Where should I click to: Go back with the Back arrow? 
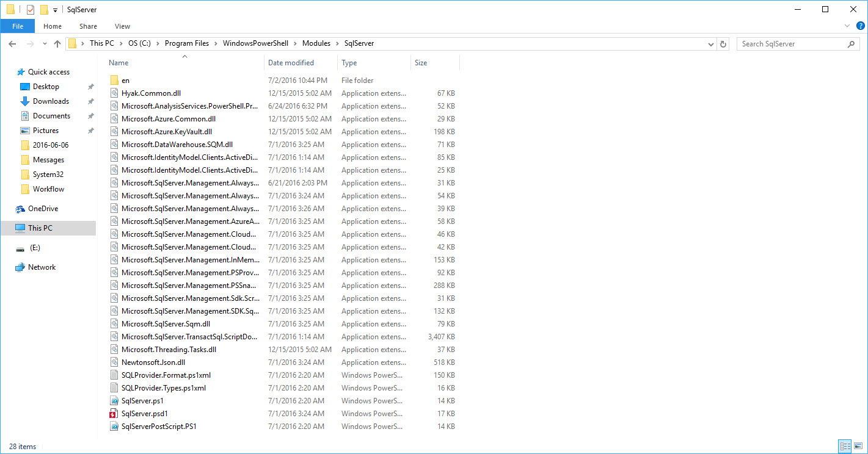click(13, 44)
